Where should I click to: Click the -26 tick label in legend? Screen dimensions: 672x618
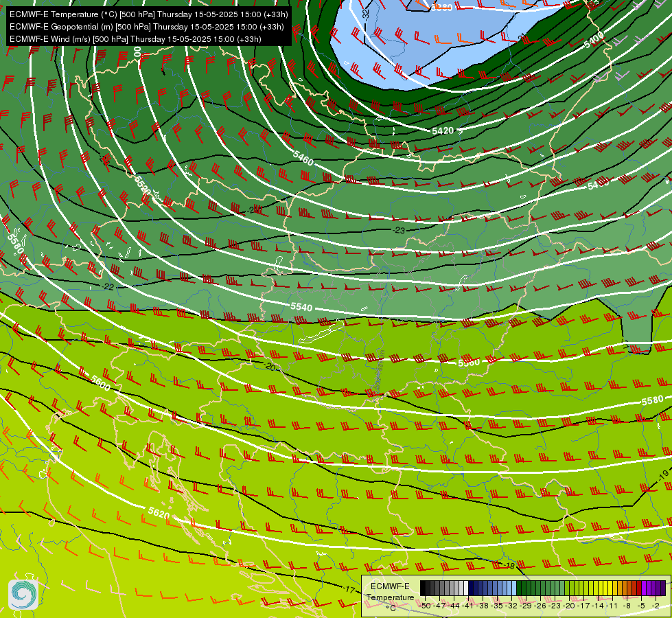(x=540, y=606)
